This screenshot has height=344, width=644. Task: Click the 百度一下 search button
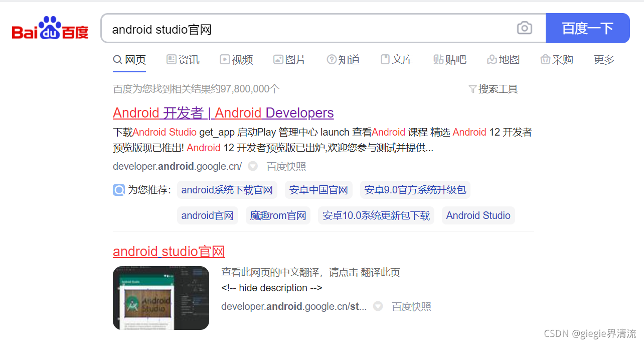(587, 28)
